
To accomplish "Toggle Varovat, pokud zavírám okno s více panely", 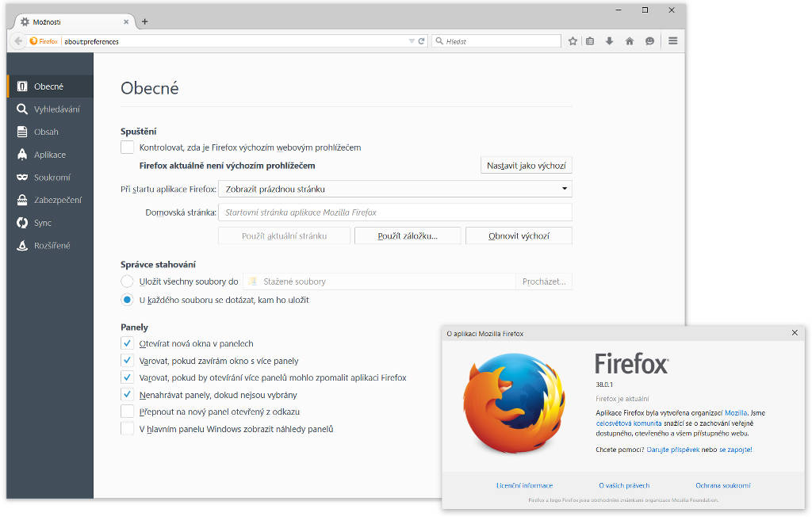I will coord(128,361).
